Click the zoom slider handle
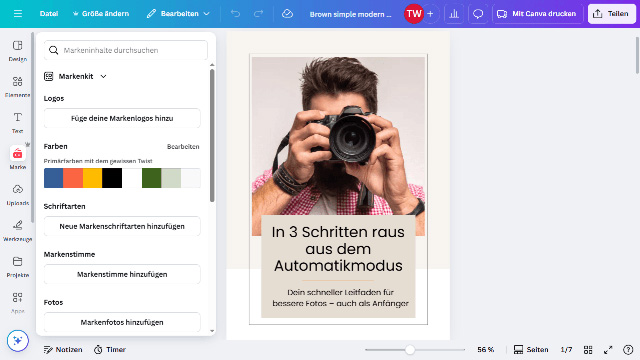The width and height of the screenshot is (640, 360). point(410,349)
